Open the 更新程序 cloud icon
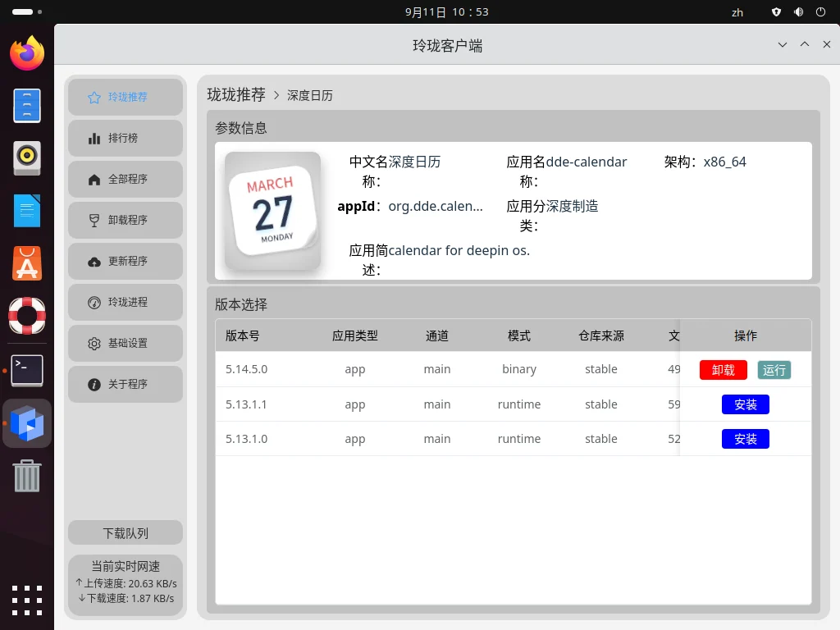The height and width of the screenshot is (630, 840). (x=94, y=262)
